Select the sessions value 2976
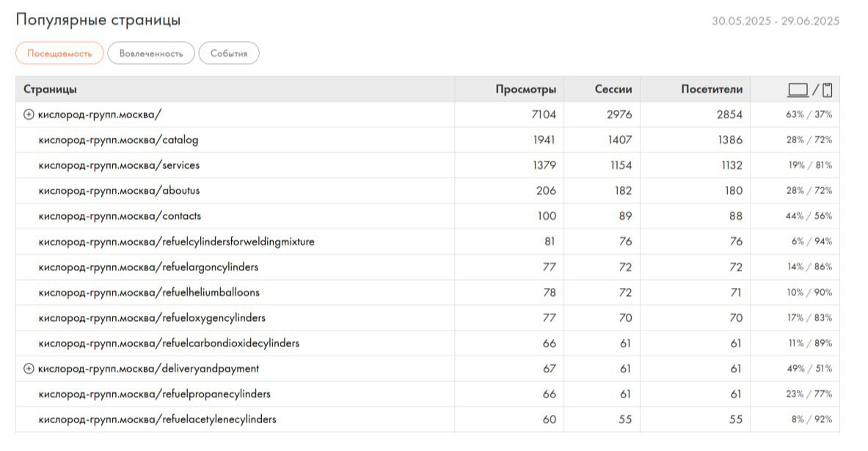This screenshot has width=868, height=451. (619, 115)
